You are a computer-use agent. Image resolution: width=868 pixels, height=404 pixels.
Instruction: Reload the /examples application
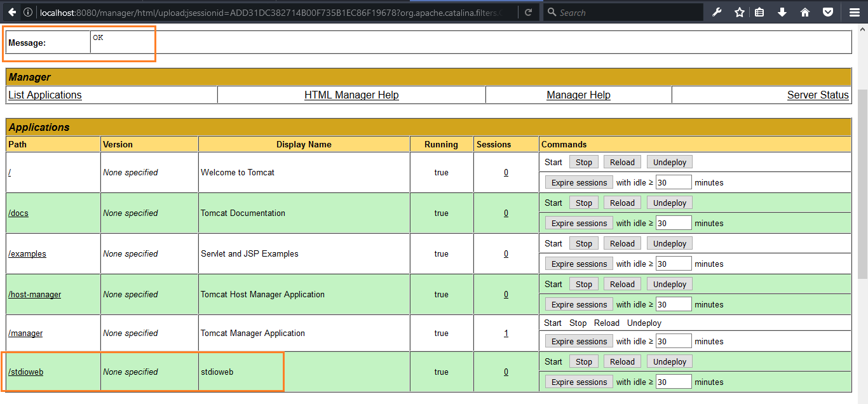tap(622, 243)
